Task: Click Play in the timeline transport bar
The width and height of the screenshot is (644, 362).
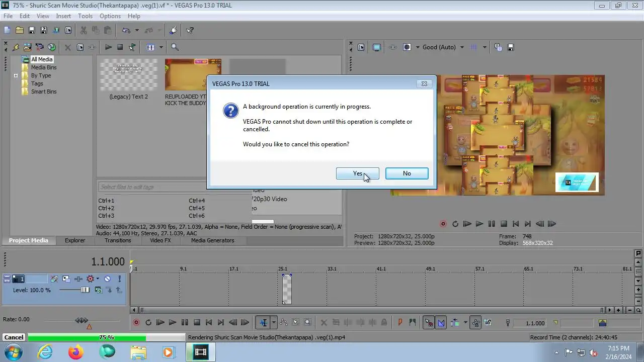Action: [173, 323]
